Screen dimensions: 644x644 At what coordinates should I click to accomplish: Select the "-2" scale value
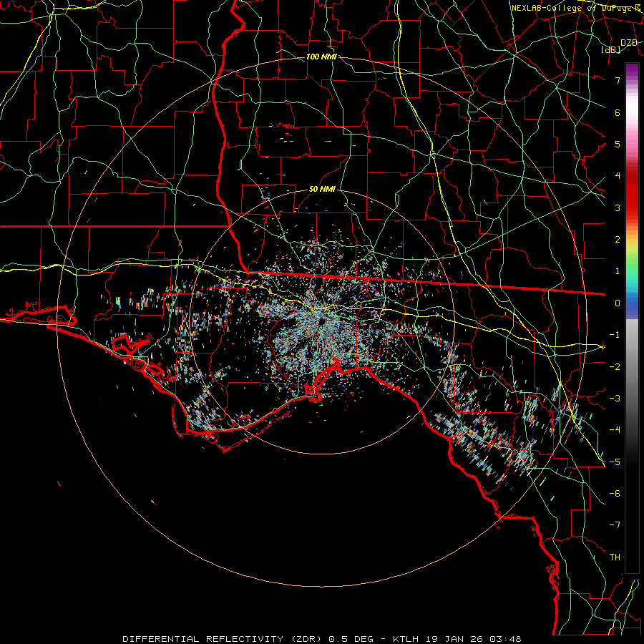coord(615,366)
